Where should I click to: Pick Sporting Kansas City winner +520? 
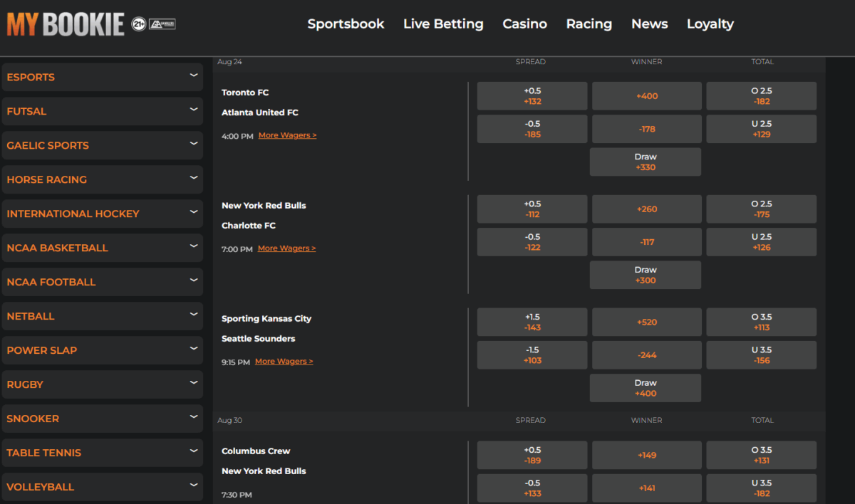647,322
